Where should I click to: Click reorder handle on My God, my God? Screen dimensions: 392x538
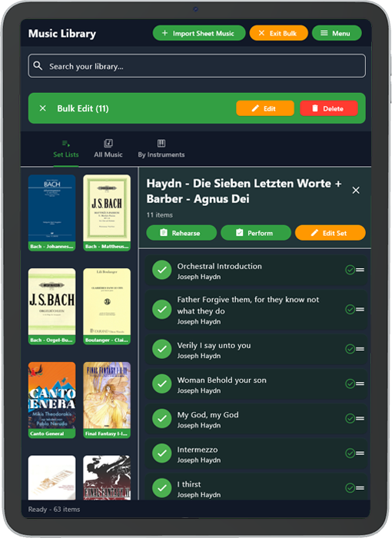pos(360,418)
